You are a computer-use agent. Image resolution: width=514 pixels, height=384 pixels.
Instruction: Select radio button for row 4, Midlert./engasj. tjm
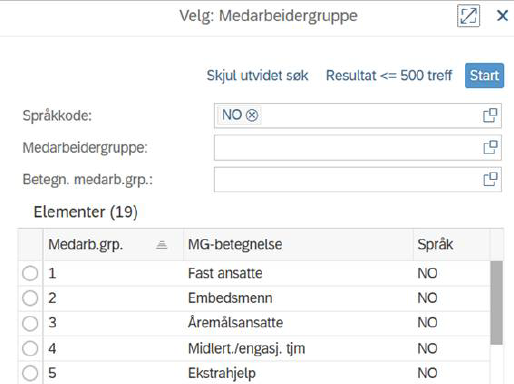pos(30,349)
